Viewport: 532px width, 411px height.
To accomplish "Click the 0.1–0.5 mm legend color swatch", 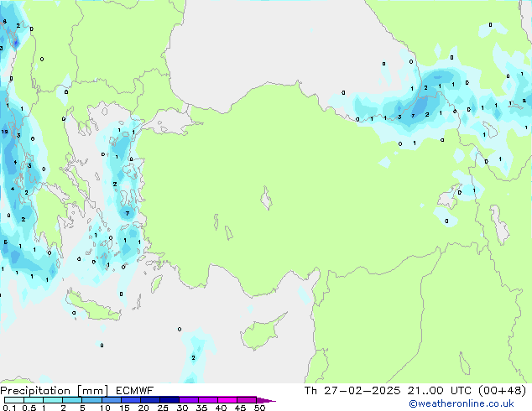I will point(14,400).
